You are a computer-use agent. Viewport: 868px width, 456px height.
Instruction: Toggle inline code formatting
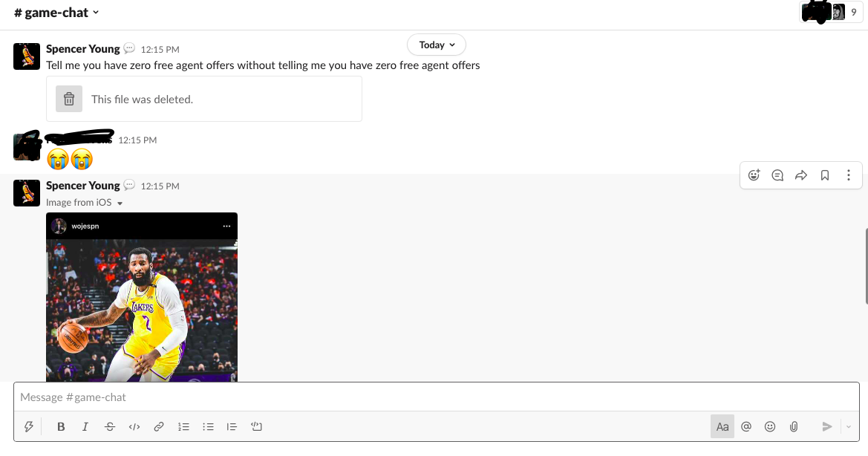pos(134,427)
